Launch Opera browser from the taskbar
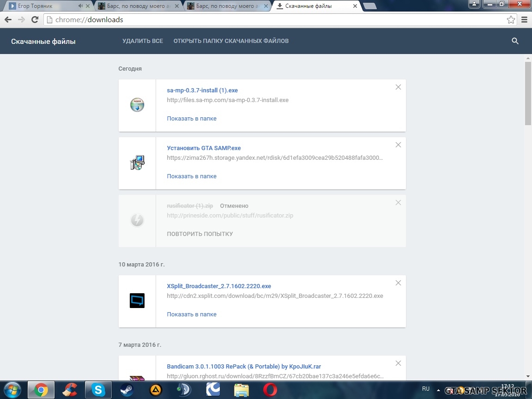The width and height of the screenshot is (532, 399). [270, 390]
